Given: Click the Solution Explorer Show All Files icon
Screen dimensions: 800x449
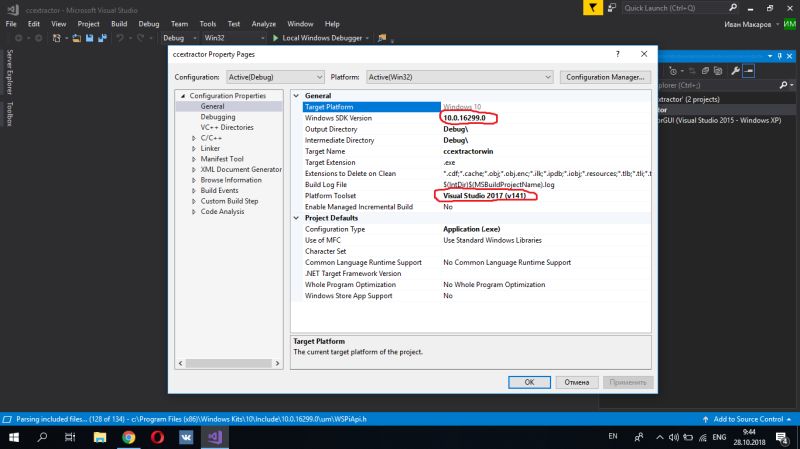Looking at the screenshot, I should (x=718, y=71).
